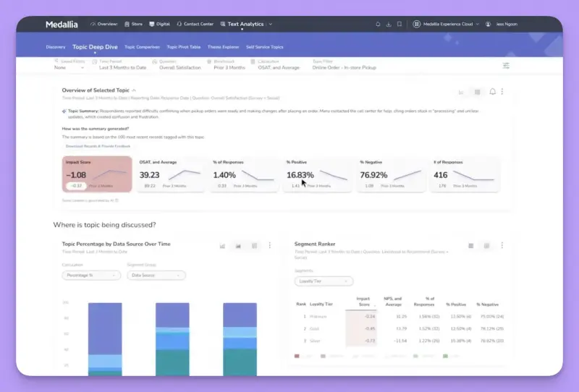Switch to the Discovery tab
The height and width of the screenshot is (392, 579).
pyautogui.click(x=56, y=47)
